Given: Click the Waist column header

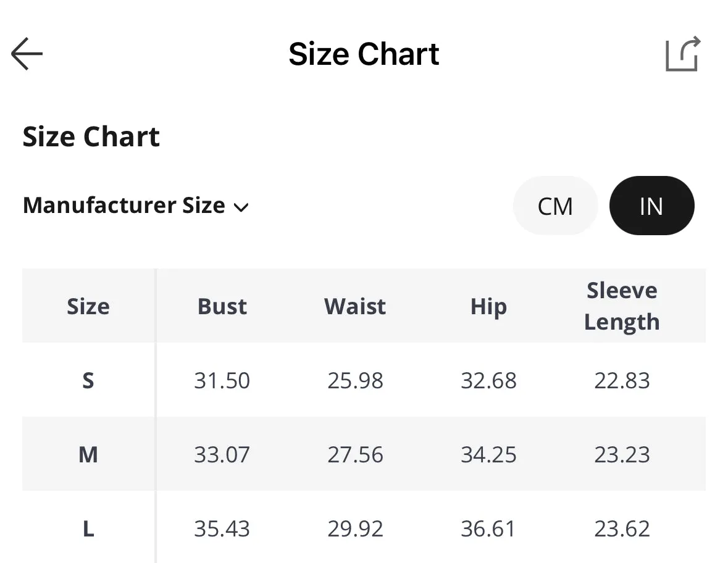Looking at the screenshot, I should tap(355, 306).
